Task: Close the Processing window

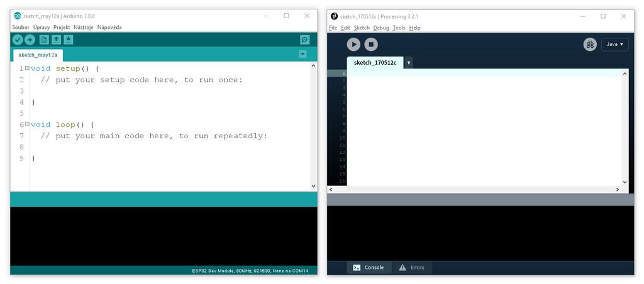Action: (623, 16)
